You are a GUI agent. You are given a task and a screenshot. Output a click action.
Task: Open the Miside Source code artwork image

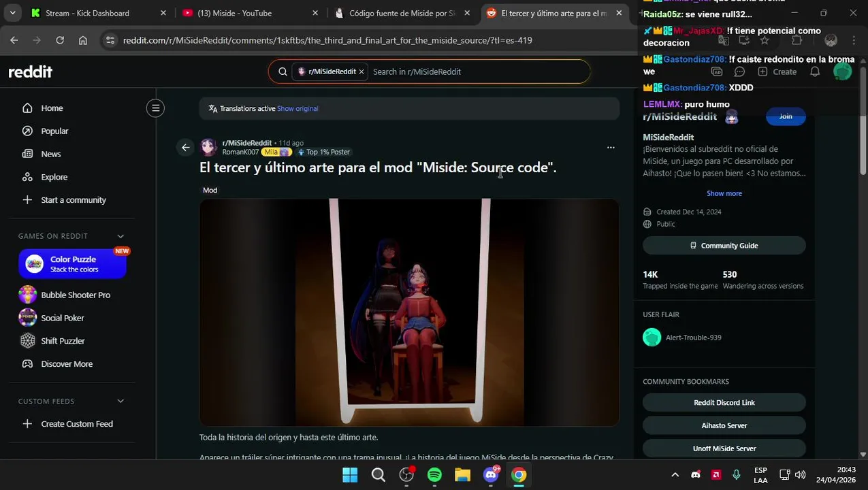coord(409,312)
